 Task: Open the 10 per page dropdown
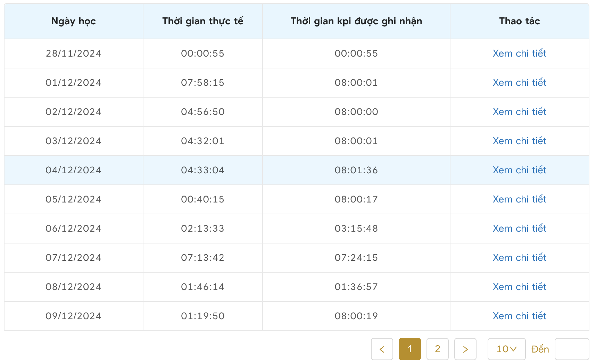506,349
